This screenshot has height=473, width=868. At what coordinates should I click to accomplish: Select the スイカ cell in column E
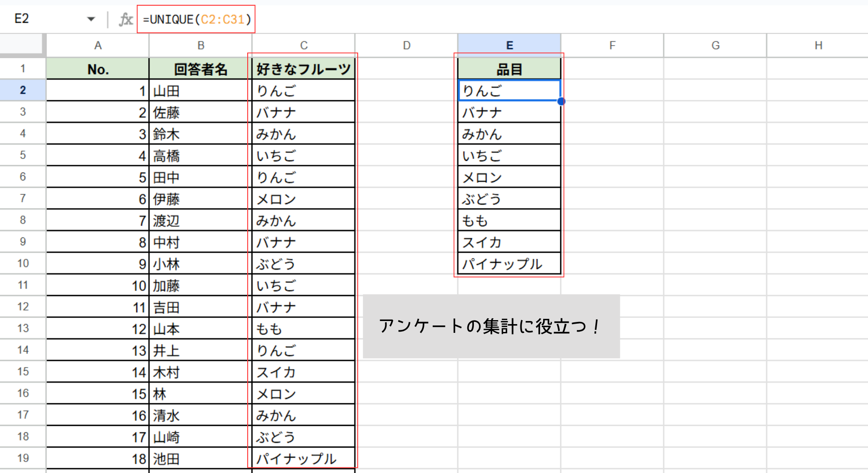(x=509, y=242)
